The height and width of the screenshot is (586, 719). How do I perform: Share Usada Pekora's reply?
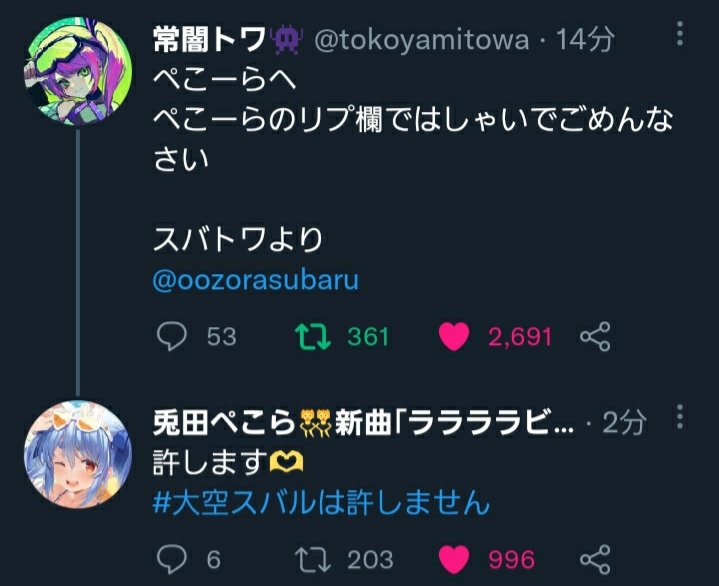point(595,558)
